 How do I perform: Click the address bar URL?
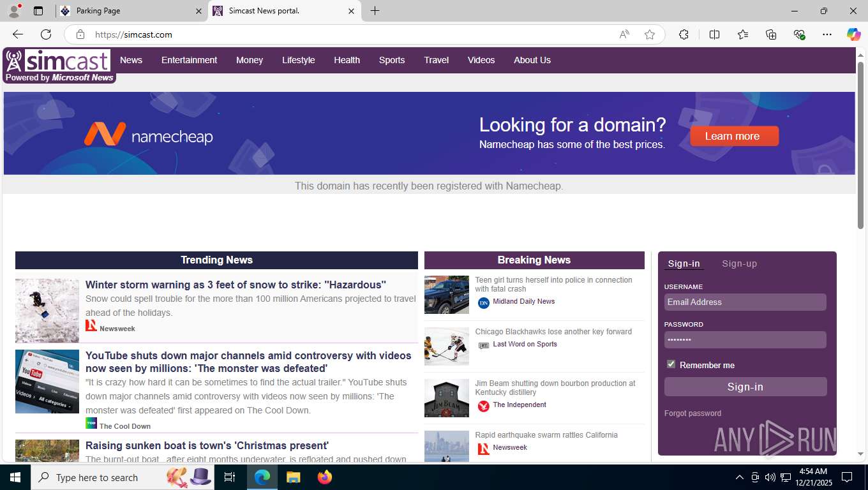coord(133,34)
